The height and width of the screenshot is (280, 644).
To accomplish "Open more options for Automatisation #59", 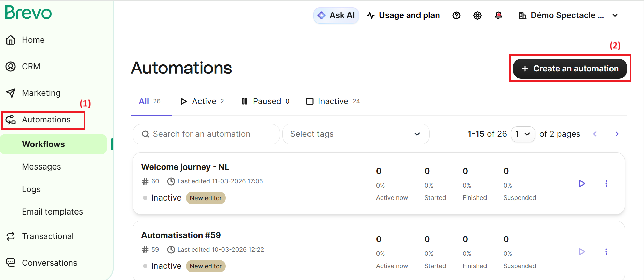I will point(606,252).
